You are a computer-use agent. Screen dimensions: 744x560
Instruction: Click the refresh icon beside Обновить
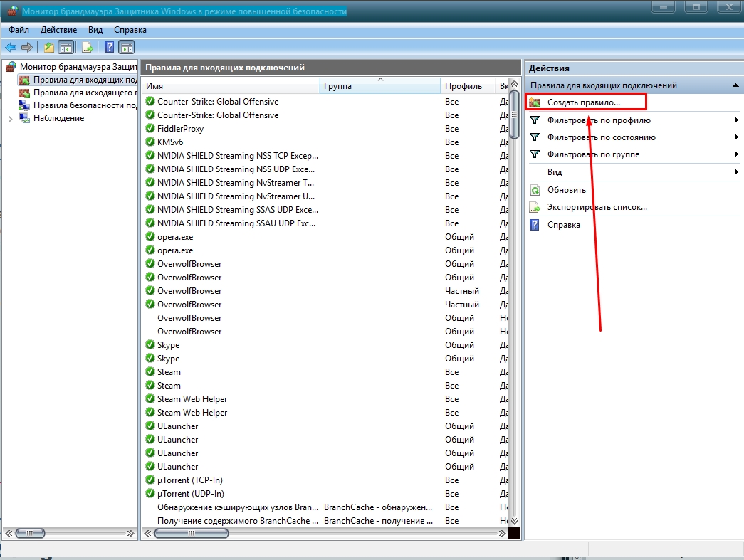535,190
